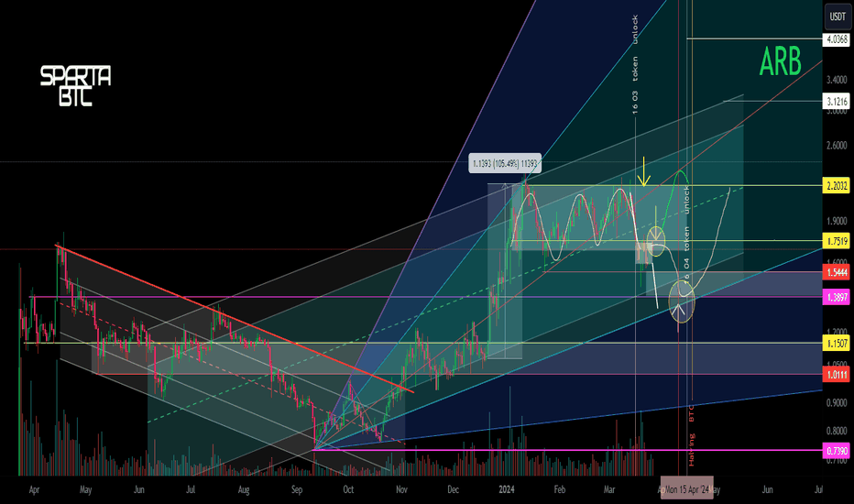Click the magenta 0.7390 price label
Image resolution: width=854 pixels, height=504 pixels.
click(838, 451)
